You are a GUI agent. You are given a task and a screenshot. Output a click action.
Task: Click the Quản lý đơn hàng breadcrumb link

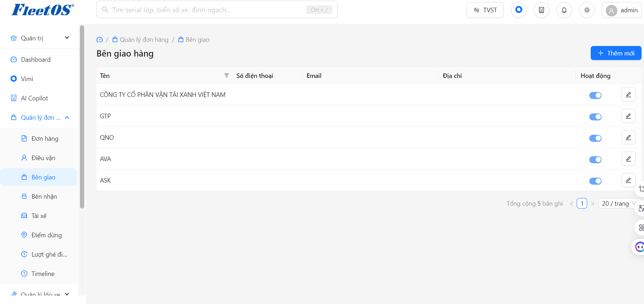[x=140, y=40]
